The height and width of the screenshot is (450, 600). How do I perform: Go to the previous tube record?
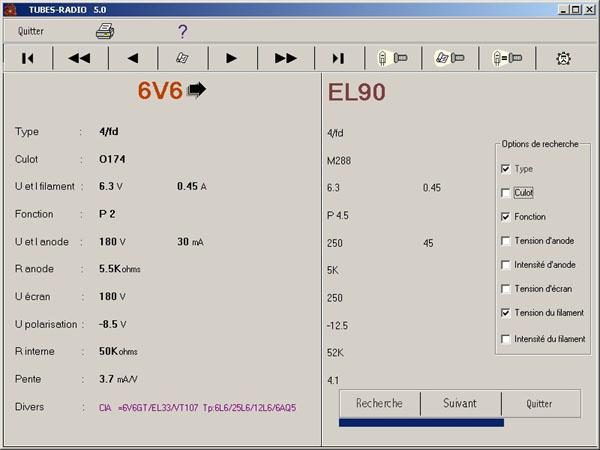133,58
